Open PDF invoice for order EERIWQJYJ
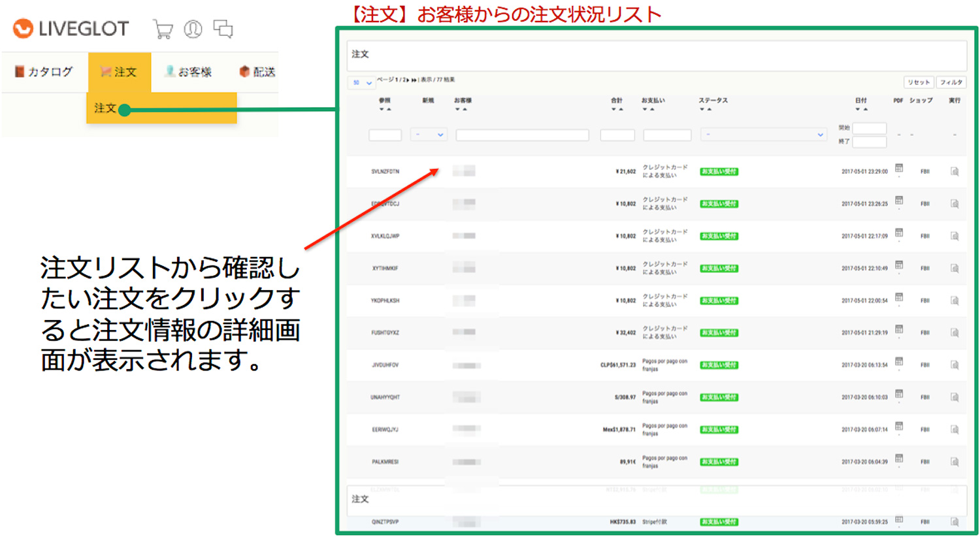980x537 pixels. tap(899, 426)
